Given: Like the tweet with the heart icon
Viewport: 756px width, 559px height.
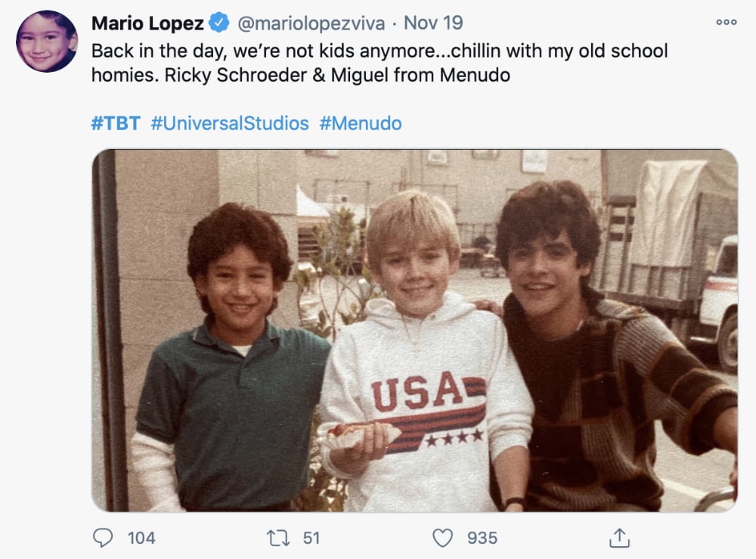Looking at the screenshot, I should click(x=442, y=538).
